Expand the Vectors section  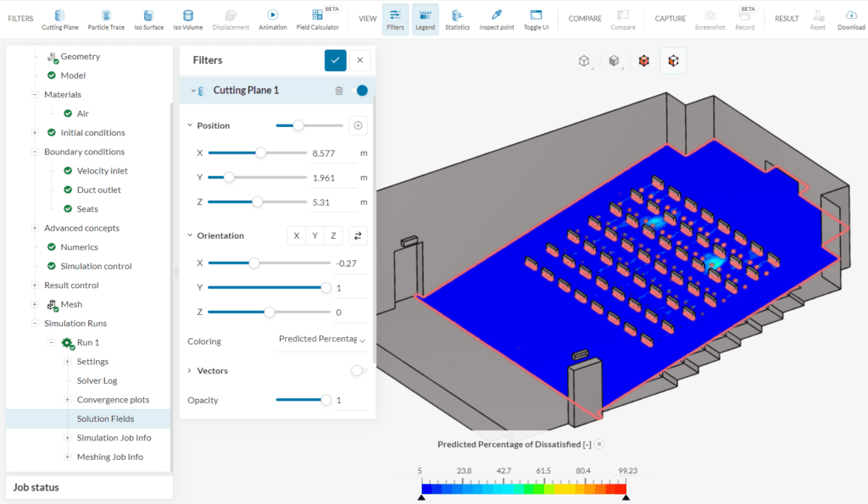tap(191, 370)
